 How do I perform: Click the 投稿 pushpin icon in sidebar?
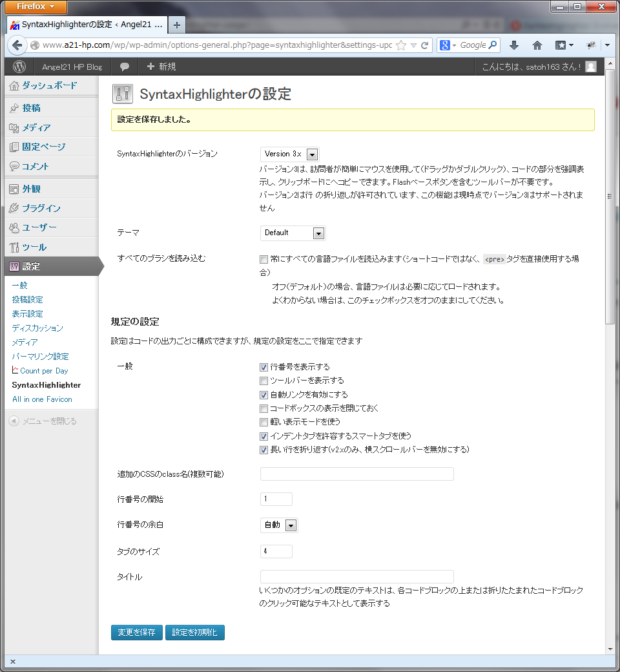(14, 108)
